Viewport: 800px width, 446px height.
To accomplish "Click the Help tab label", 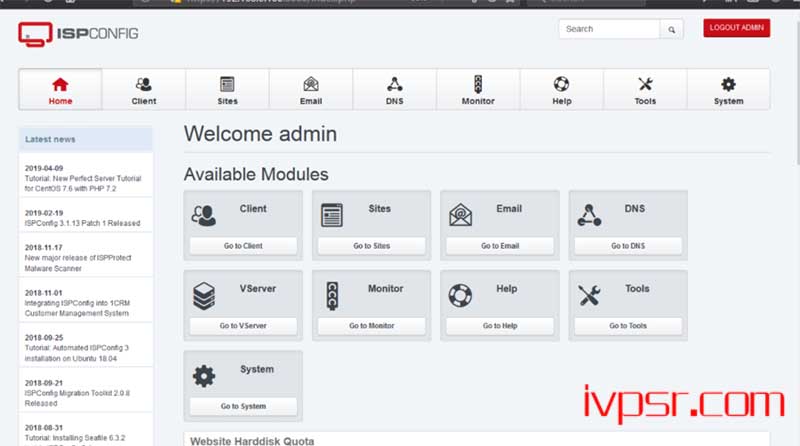I will [562, 101].
